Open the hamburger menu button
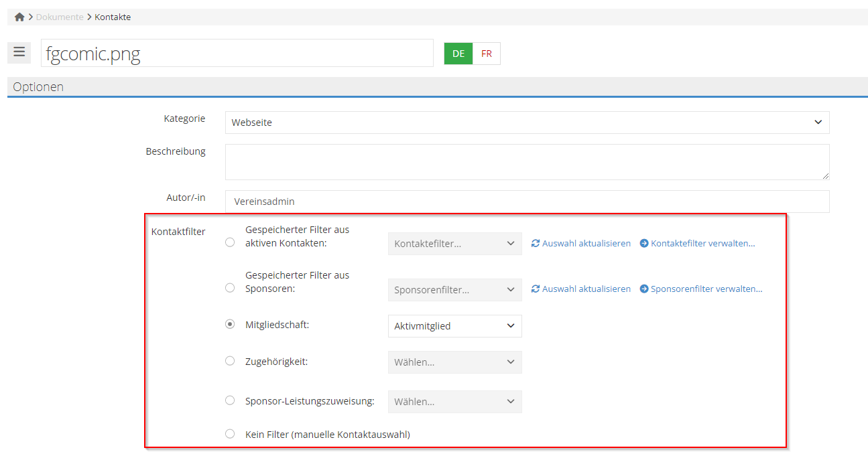Viewport: 868px width, 452px height. [19, 52]
